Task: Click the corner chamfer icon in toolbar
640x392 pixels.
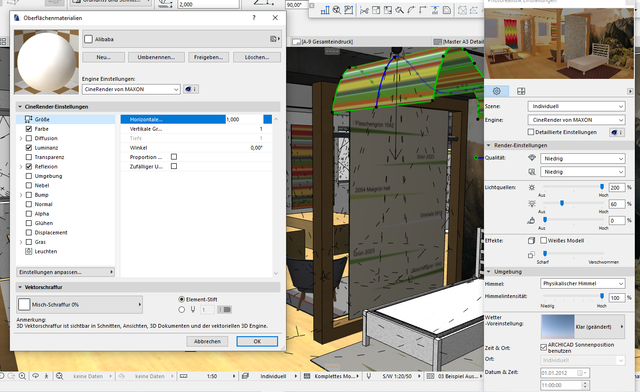Action: [x=423, y=11]
